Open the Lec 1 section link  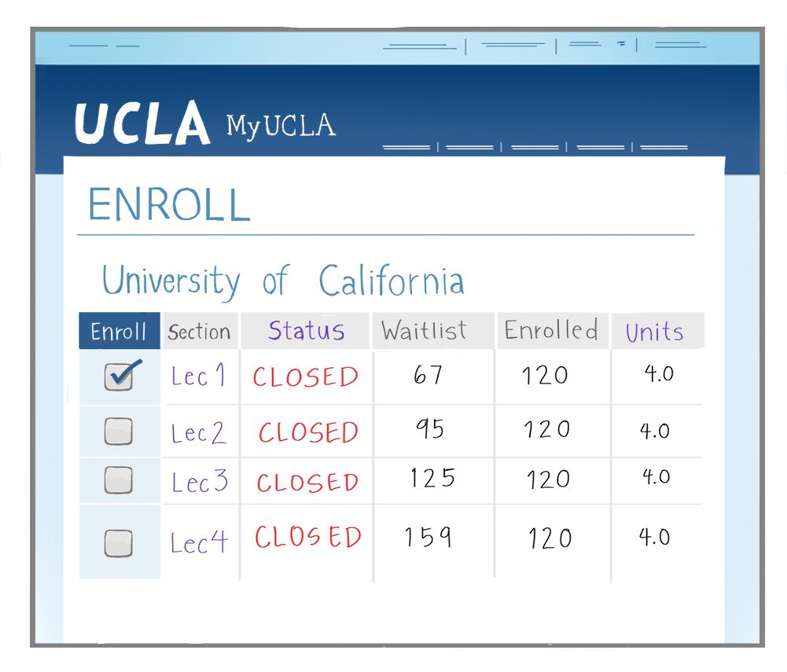pos(198,376)
